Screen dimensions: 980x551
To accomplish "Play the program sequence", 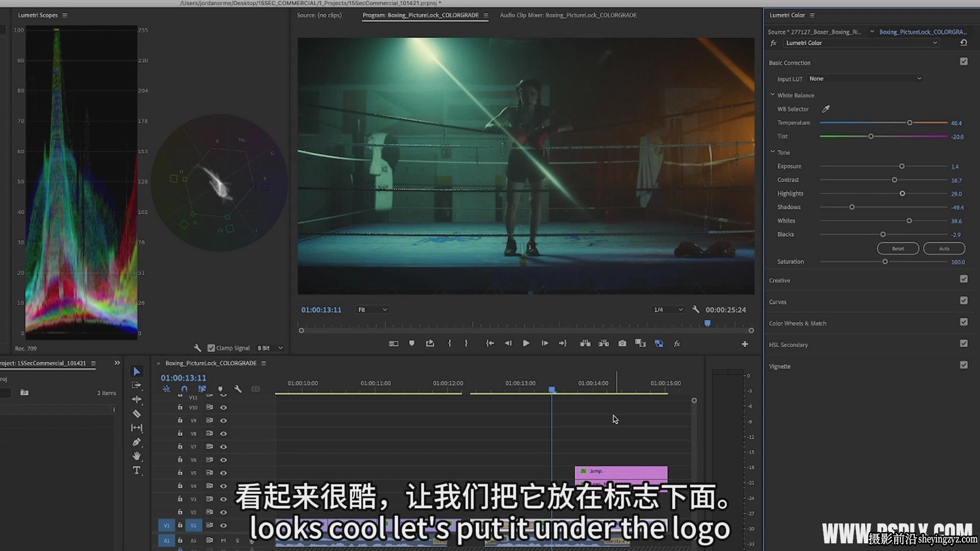I will (526, 343).
